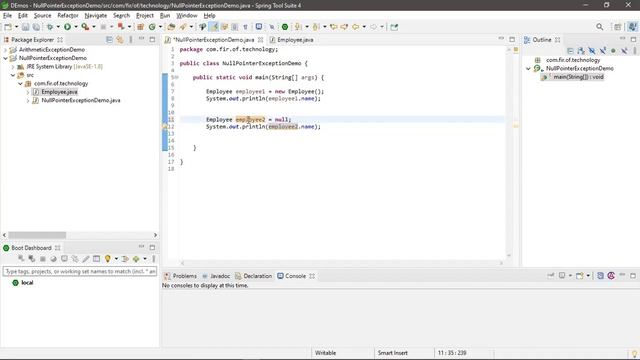Switch to the Javadoc tab

(216, 276)
